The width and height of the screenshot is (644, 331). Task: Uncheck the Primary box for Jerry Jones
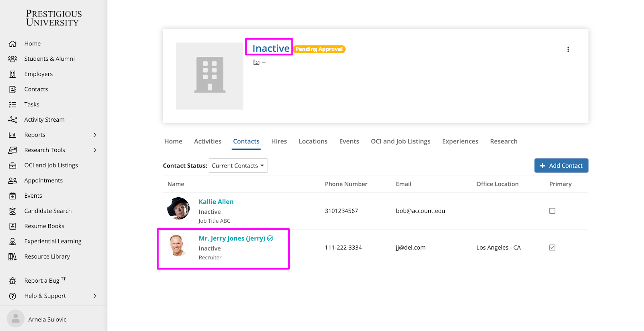coord(552,248)
